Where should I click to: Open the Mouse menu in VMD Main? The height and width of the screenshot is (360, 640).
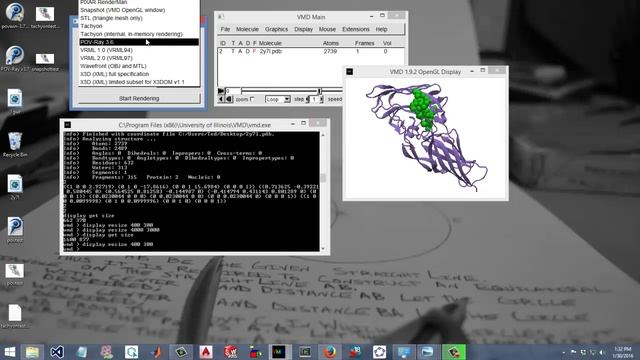coord(327,29)
